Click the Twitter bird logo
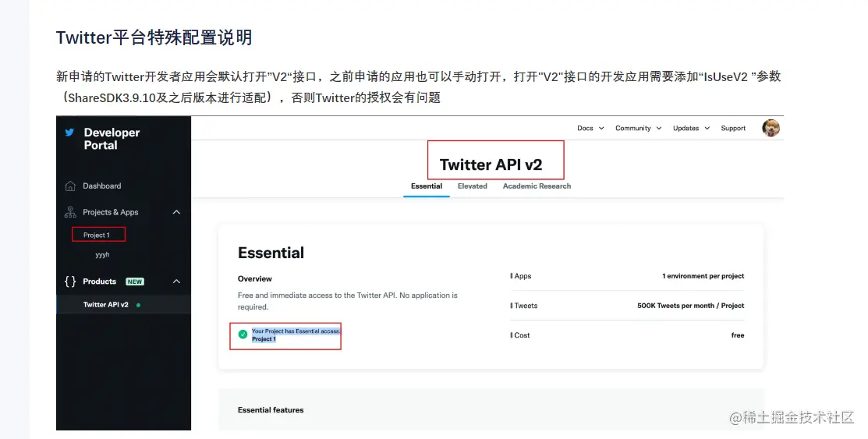 (69, 133)
